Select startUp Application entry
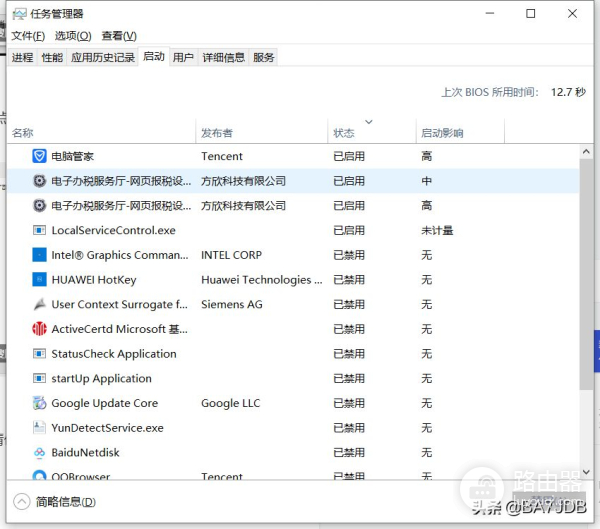Screen dimensions: 600x529 [x=101, y=379]
